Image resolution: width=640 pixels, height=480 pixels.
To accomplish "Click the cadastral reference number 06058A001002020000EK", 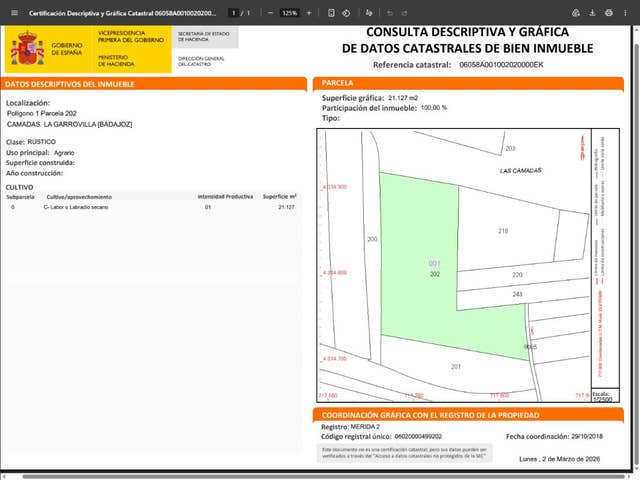I will (501, 64).
